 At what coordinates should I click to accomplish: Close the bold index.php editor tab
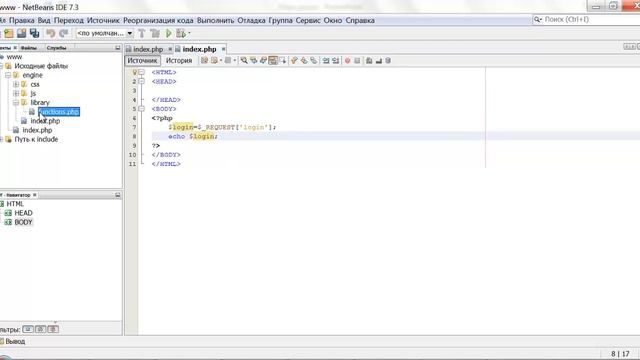pos(223,49)
